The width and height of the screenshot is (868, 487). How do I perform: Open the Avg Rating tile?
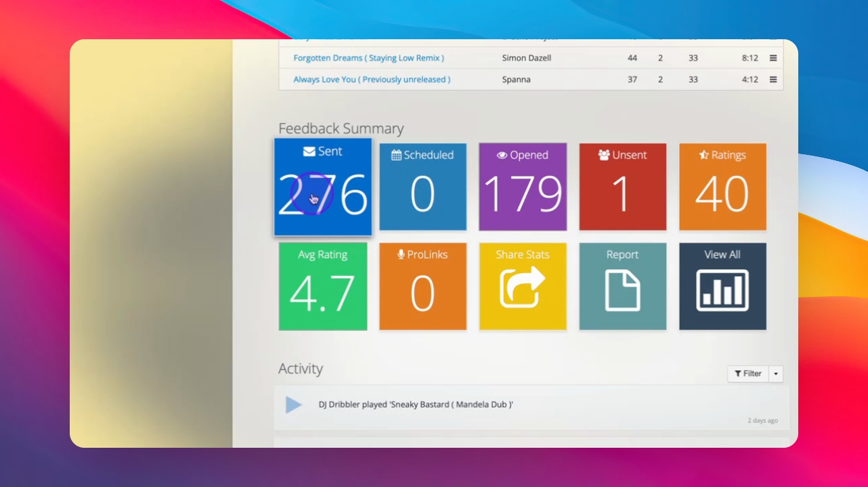pos(323,287)
